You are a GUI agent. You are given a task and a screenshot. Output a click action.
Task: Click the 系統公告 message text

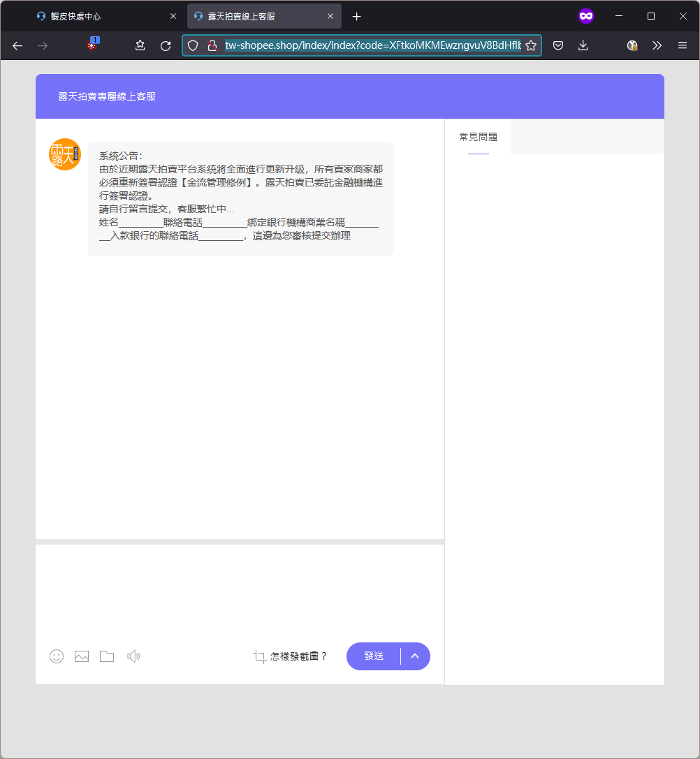point(121,156)
